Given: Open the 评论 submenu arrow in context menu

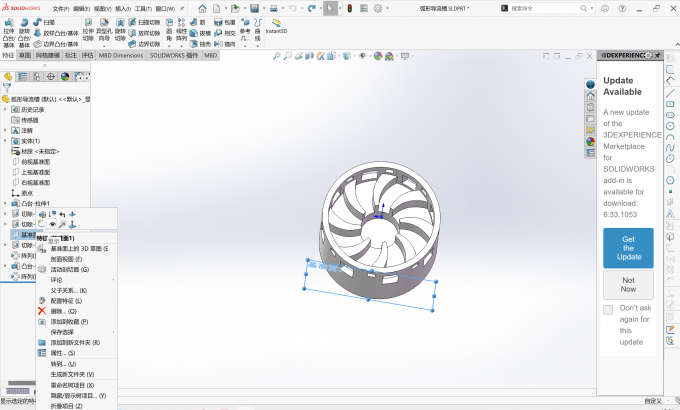Looking at the screenshot, I should coord(113,280).
